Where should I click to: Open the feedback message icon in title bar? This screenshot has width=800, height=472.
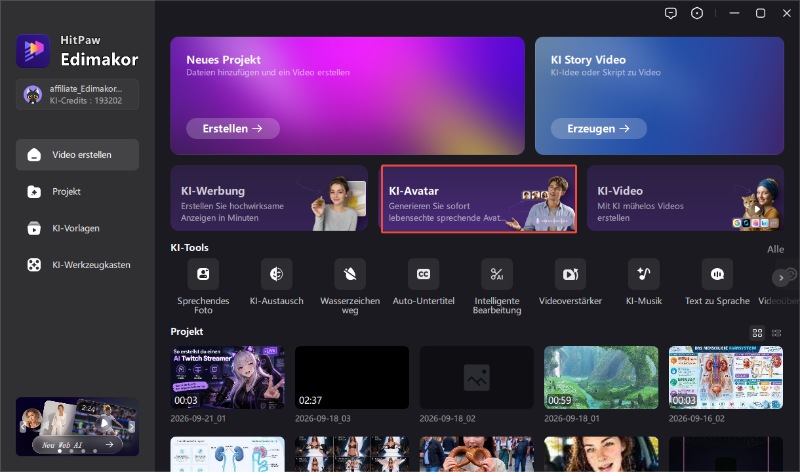coord(671,13)
